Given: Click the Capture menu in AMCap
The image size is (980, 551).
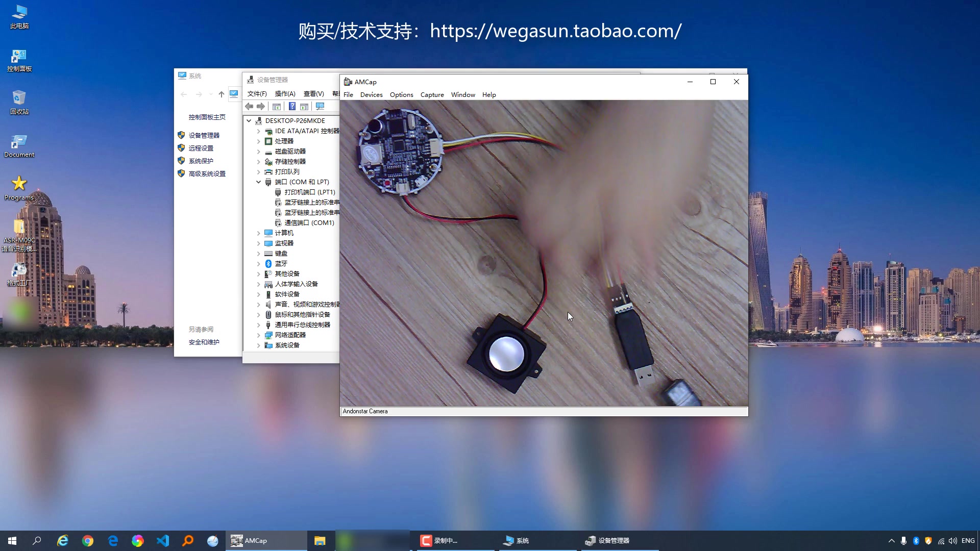Looking at the screenshot, I should pyautogui.click(x=432, y=94).
